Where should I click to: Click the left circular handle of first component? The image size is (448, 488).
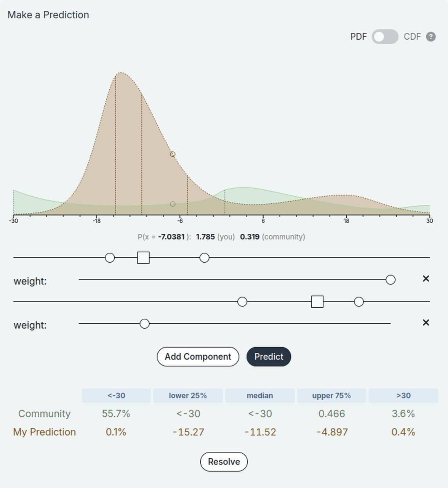110,258
